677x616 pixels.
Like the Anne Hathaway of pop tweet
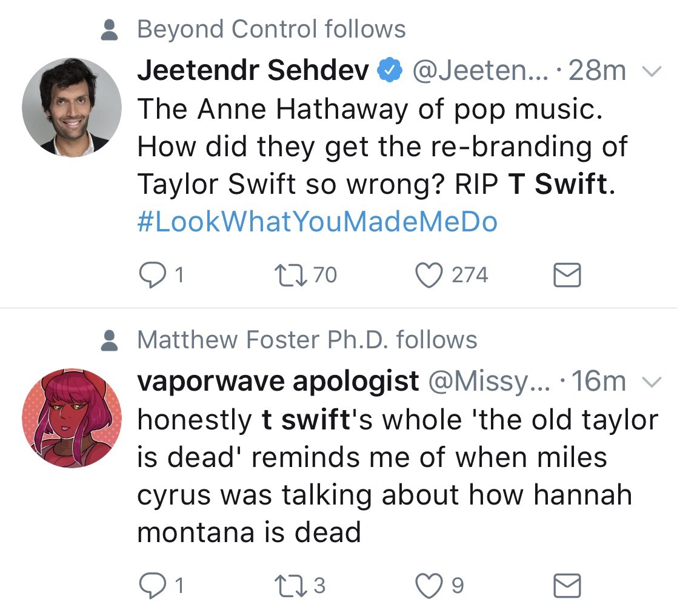430,276
